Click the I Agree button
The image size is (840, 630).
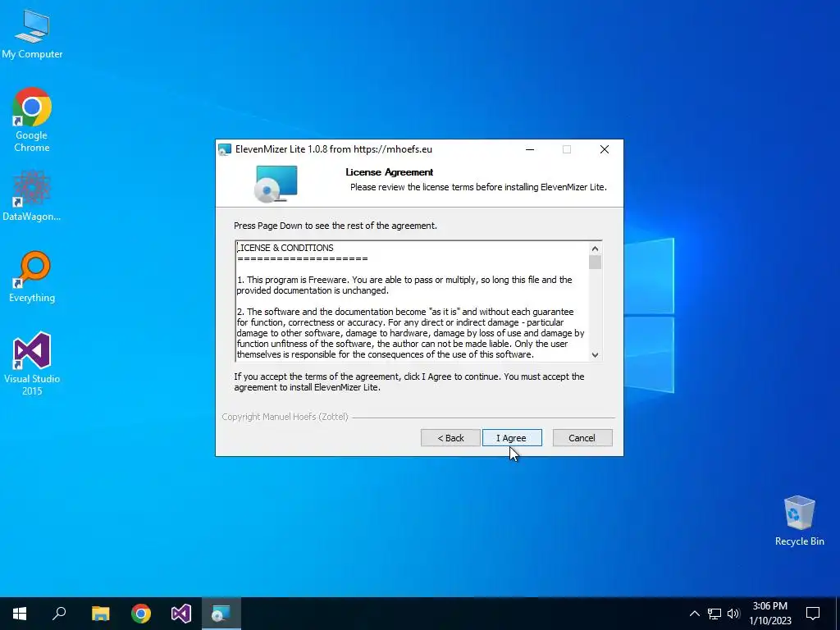click(512, 438)
